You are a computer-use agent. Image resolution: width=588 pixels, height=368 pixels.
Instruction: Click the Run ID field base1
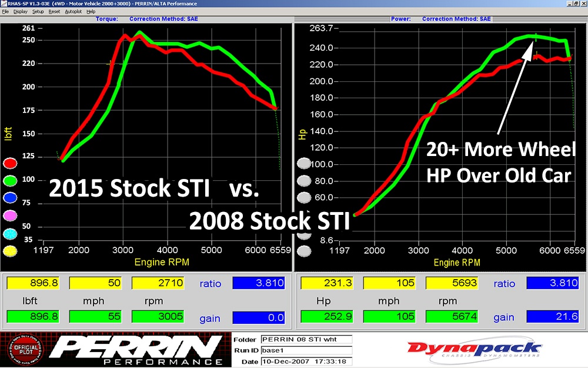pyautogui.click(x=306, y=350)
